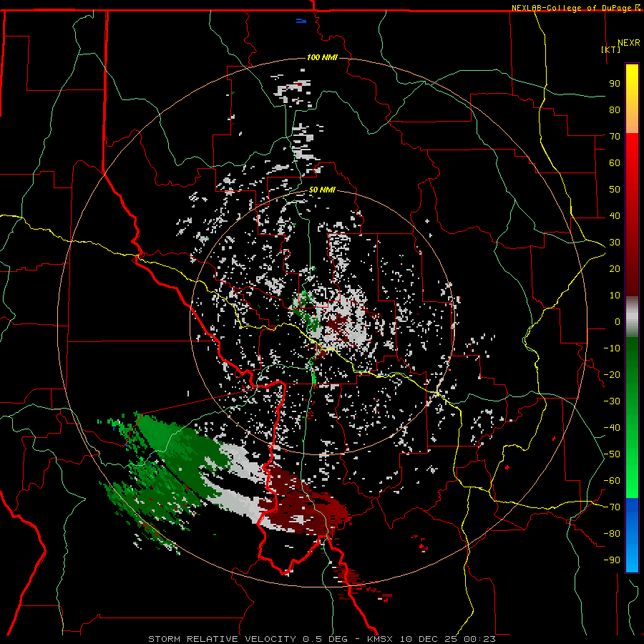Viewport: 644px width, 644px height.
Task: Click the KMSX radar station identifier
Action: point(380,639)
